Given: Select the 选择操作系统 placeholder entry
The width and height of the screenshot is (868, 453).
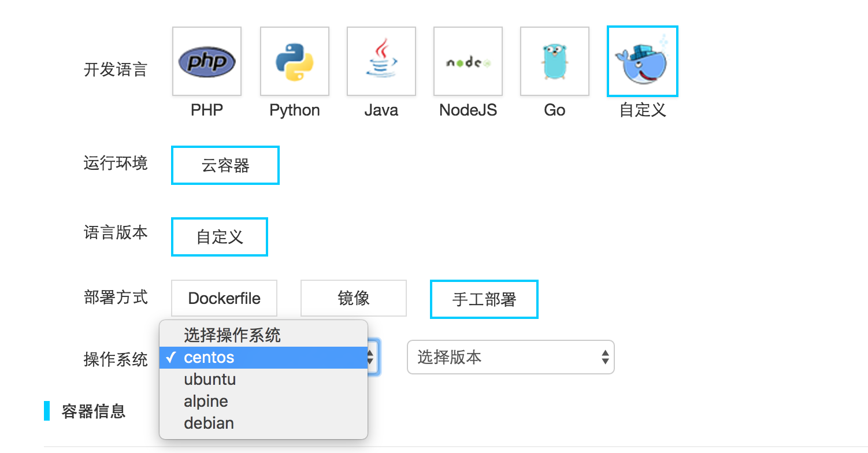Looking at the screenshot, I should 264,335.
